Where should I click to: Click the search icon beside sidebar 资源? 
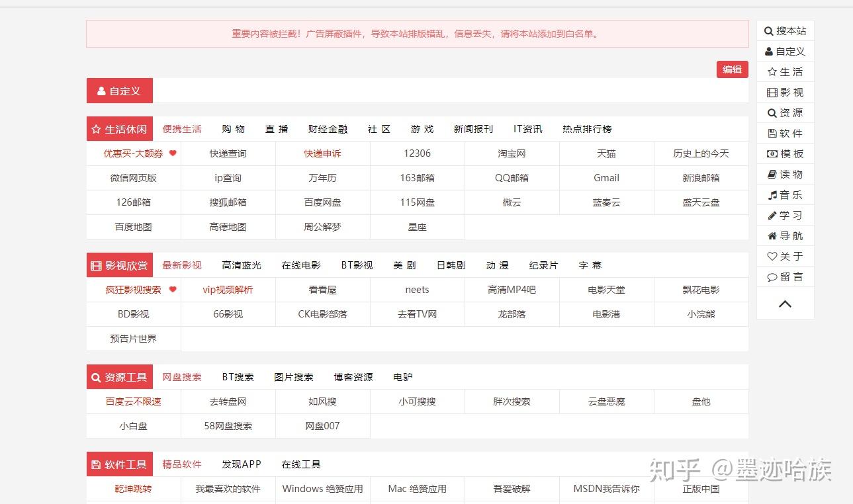(x=772, y=113)
